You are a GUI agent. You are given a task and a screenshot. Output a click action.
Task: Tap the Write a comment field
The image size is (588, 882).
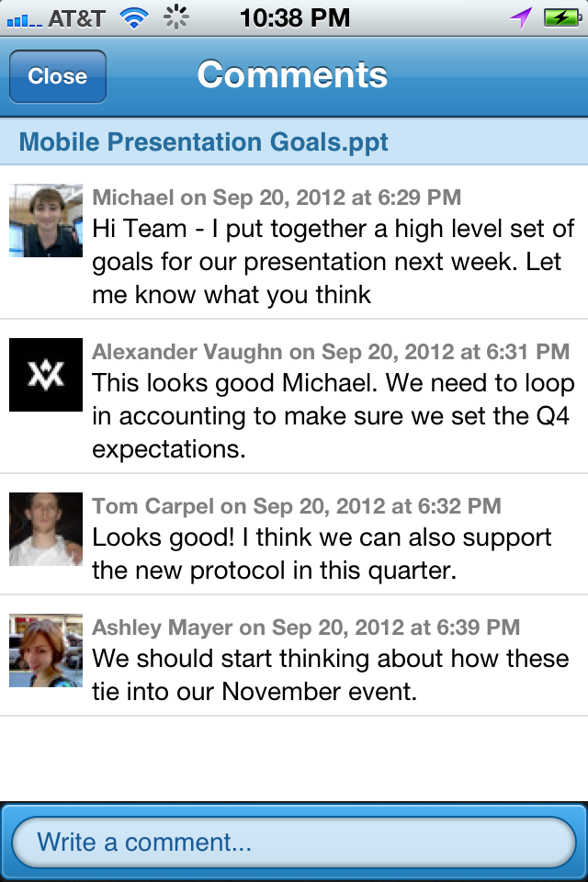coord(294,842)
